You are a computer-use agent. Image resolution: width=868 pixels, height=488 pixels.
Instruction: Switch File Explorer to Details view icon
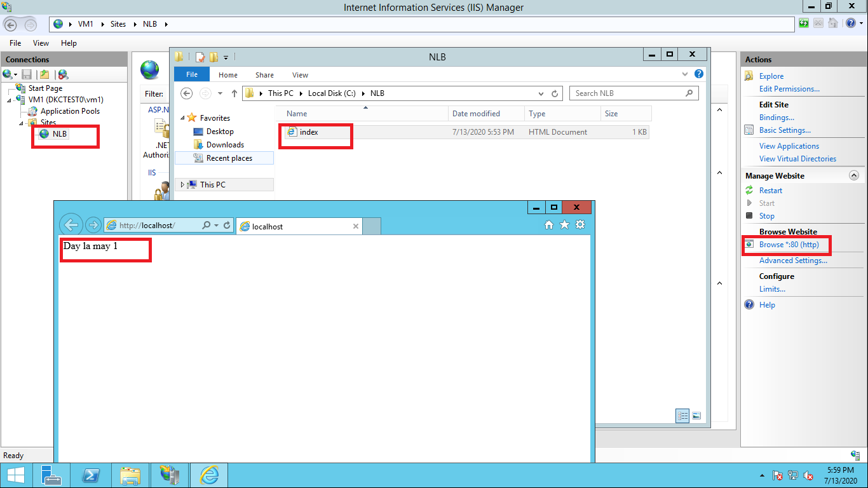(683, 416)
